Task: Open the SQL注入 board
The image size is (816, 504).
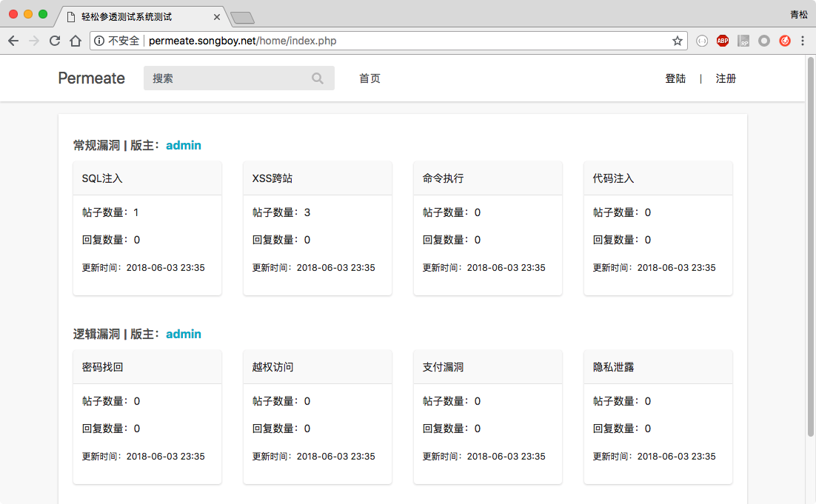Action: [102, 178]
